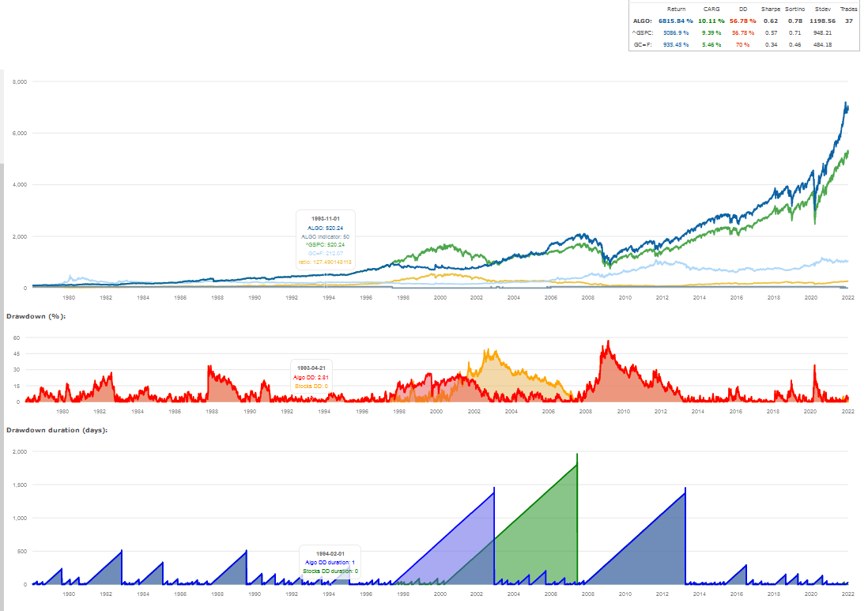Viewport: 868px width, 611px height.
Task: Click the GC=F row label
Action: click(x=643, y=45)
